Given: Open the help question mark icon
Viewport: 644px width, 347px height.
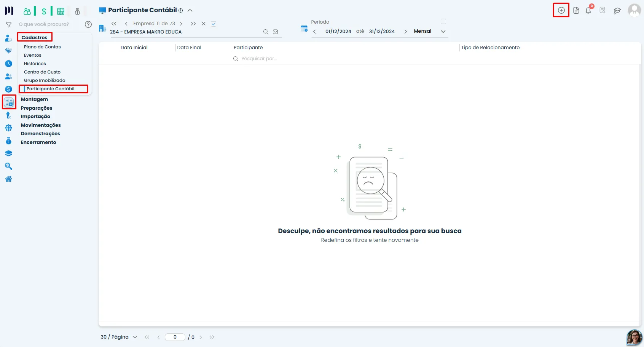Looking at the screenshot, I should 88,24.
